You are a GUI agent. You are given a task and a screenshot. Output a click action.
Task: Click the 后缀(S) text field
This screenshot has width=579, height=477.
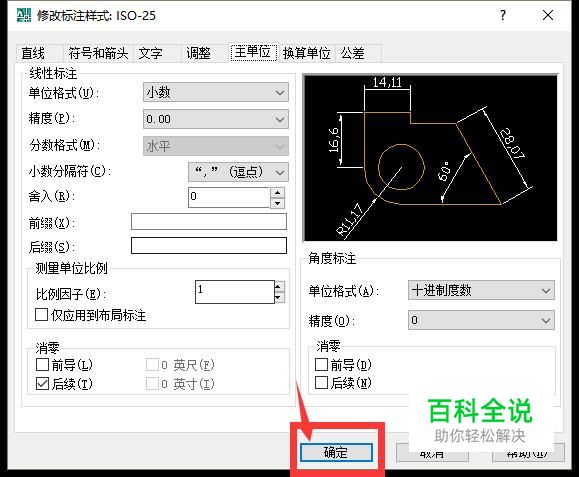click(x=209, y=246)
